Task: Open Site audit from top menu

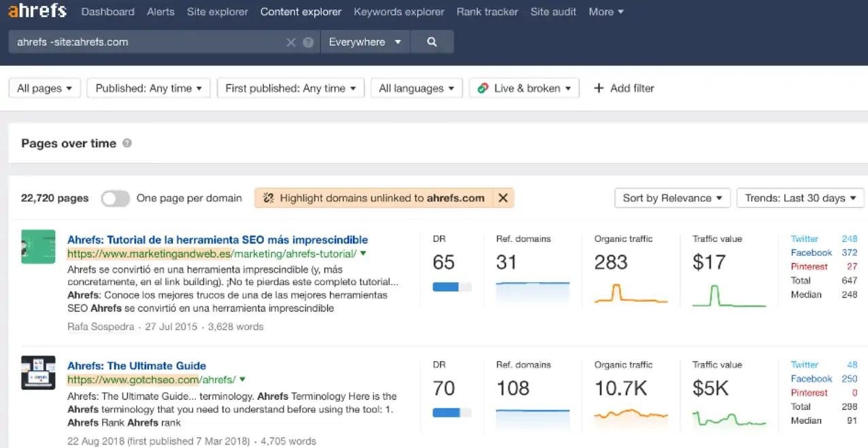Action: [553, 12]
